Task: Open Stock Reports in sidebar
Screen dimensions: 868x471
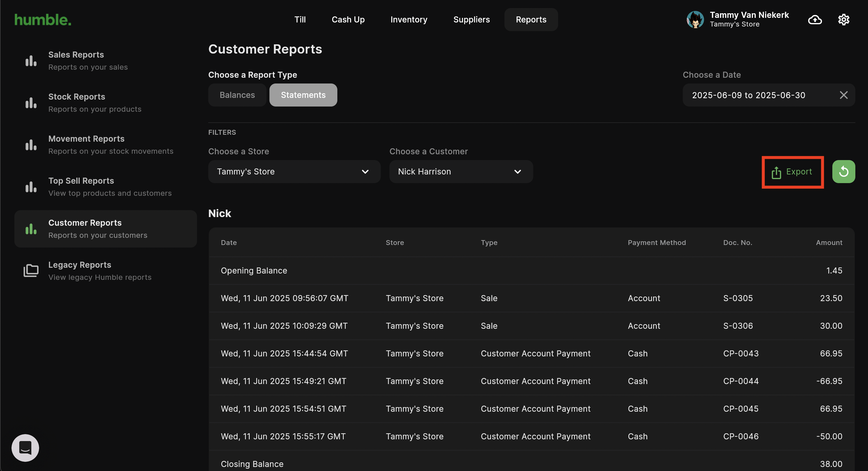Action: (x=106, y=103)
